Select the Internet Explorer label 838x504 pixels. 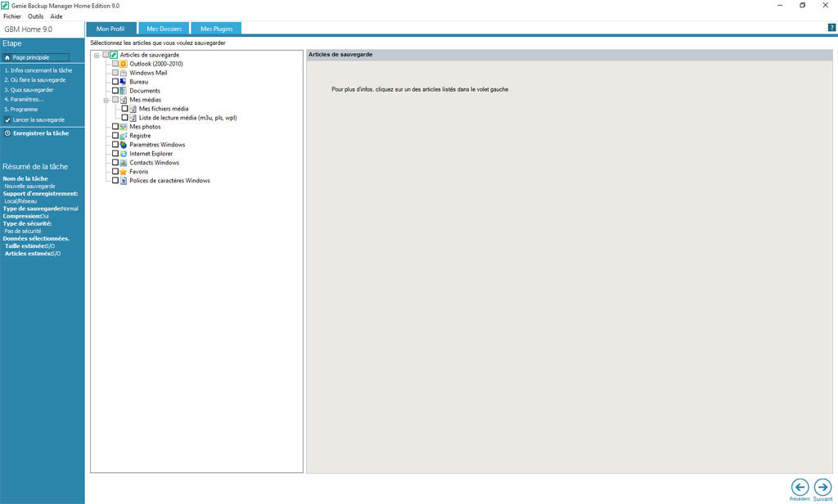151,154
